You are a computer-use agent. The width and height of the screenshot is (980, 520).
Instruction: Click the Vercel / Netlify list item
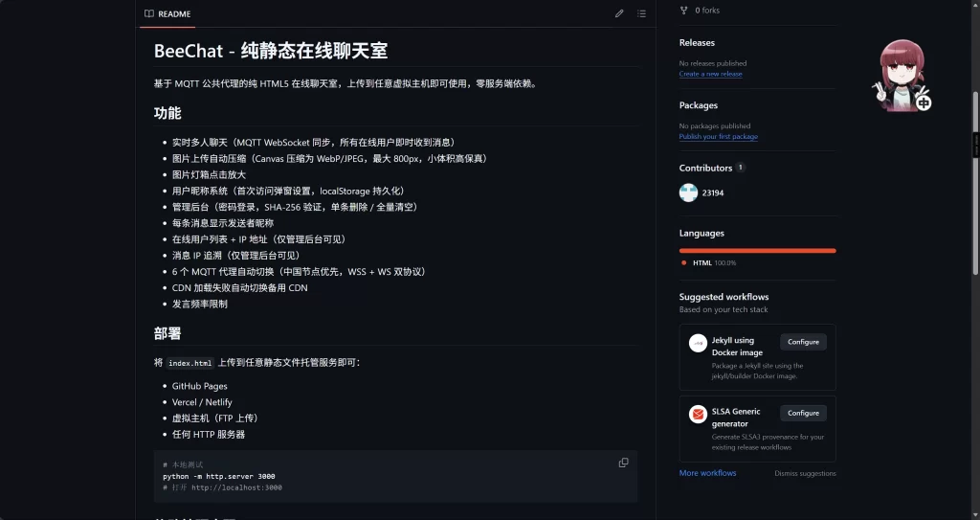(202, 402)
